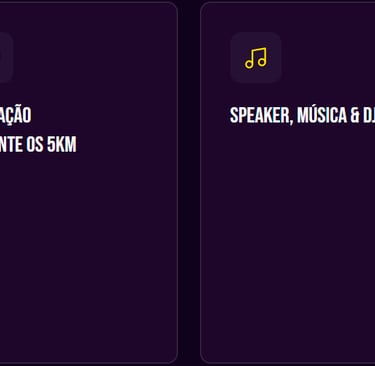Click the word "MÚSICA" in the card title
Viewport: 375px width, 366px height.
(322, 115)
